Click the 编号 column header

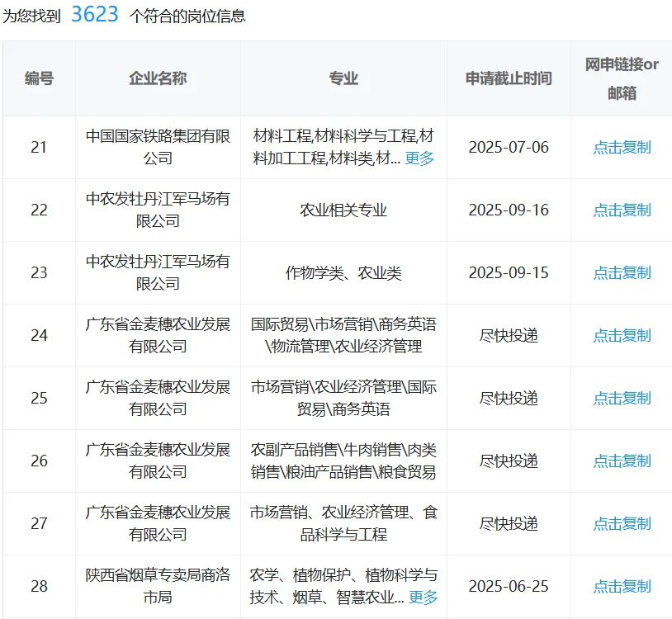coord(39,78)
